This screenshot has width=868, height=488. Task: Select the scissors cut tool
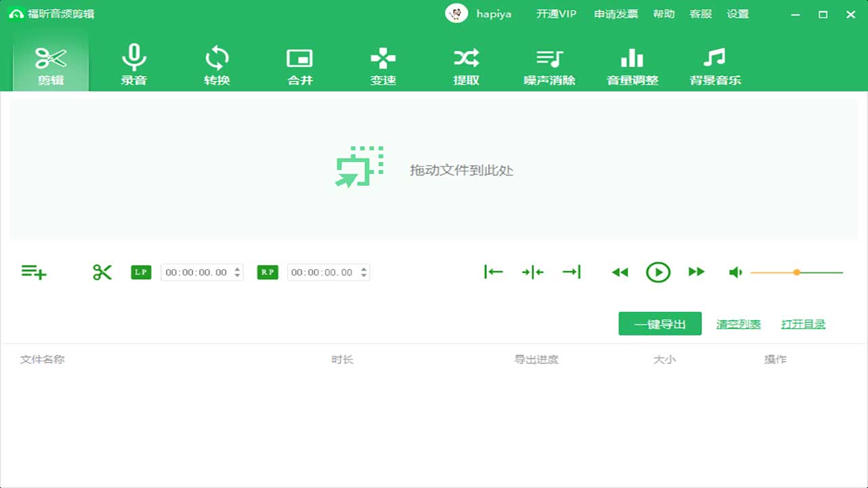tap(102, 272)
